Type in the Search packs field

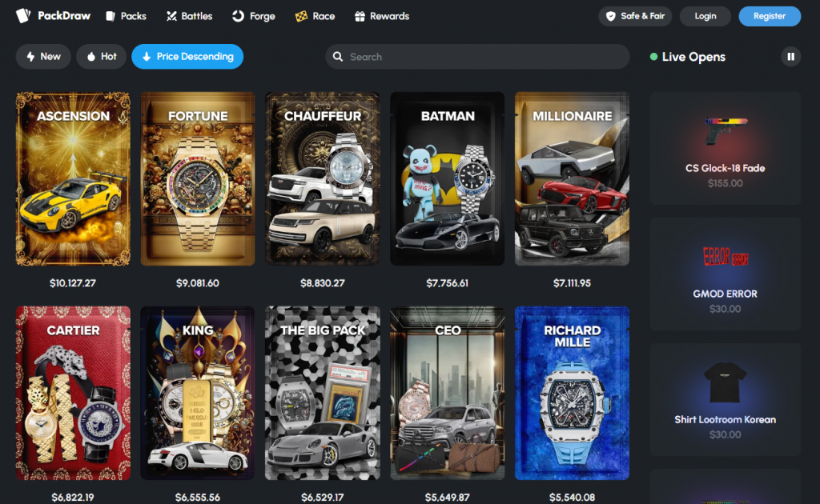tap(480, 57)
